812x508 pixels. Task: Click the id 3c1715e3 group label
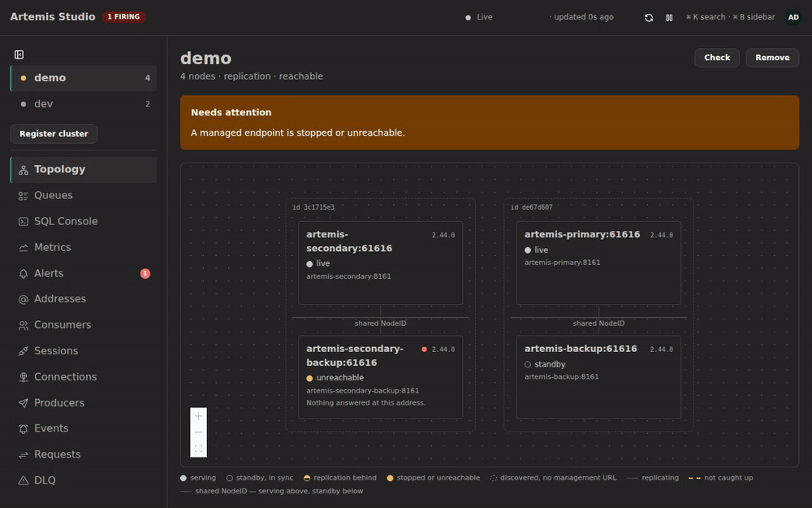pos(313,207)
